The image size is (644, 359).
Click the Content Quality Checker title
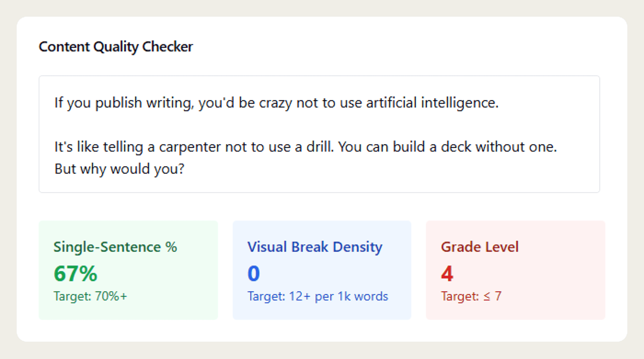[115, 46]
